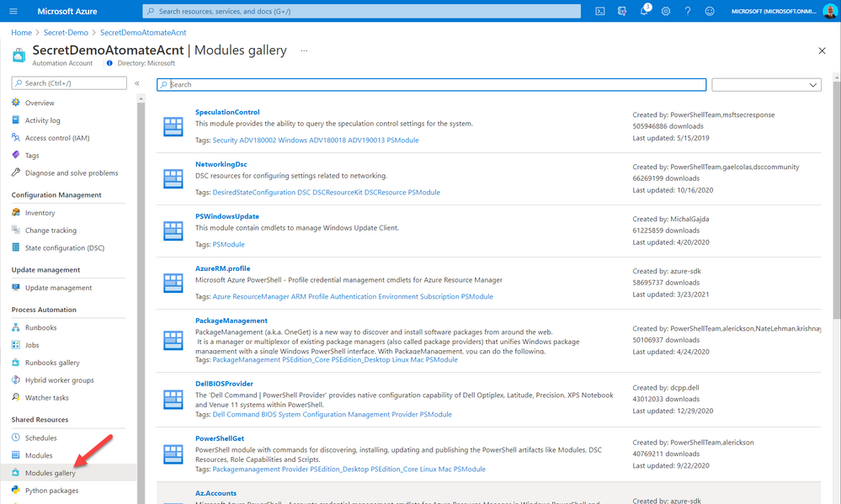This screenshot has width=841, height=504.
Task: Click the modules gallery Search field
Action: 431,85
